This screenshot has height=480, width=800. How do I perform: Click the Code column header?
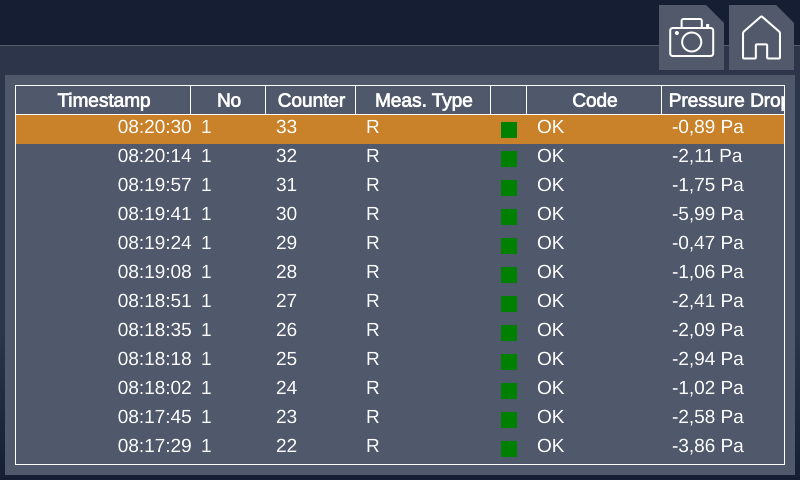(594, 100)
